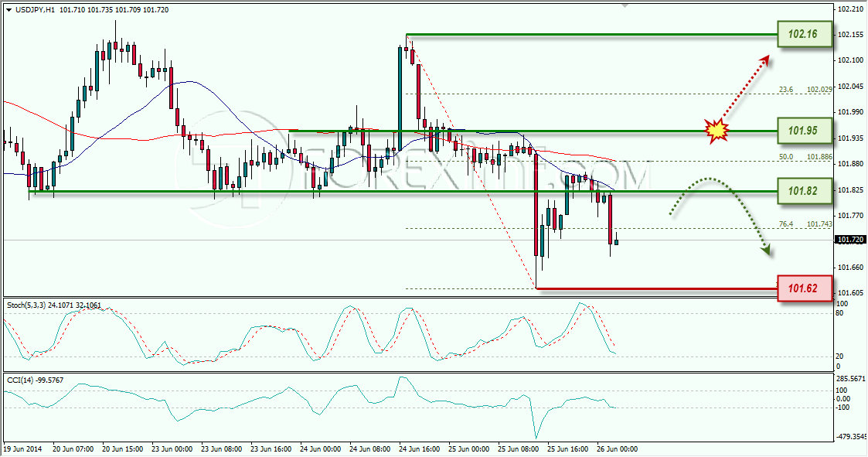Click the -479.3545 value on CCI scale

[x=852, y=437]
